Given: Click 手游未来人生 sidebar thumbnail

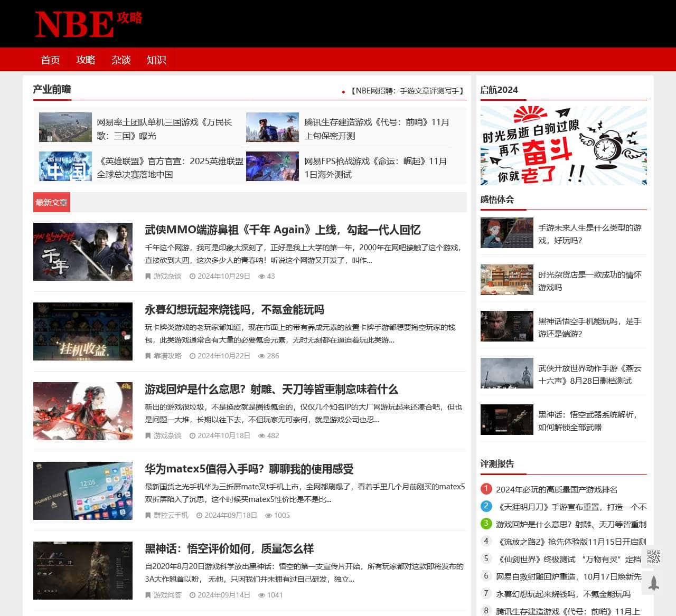Looking at the screenshot, I should point(507,233).
